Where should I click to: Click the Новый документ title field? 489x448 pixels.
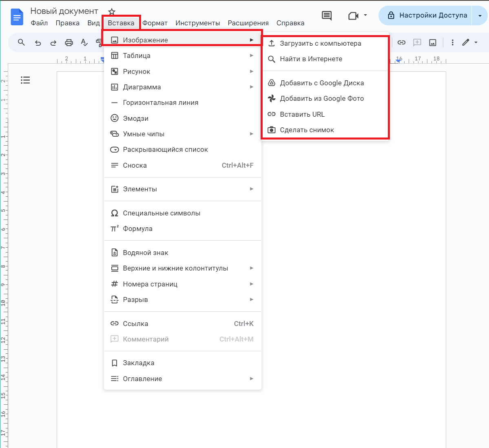[x=64, y=11]
